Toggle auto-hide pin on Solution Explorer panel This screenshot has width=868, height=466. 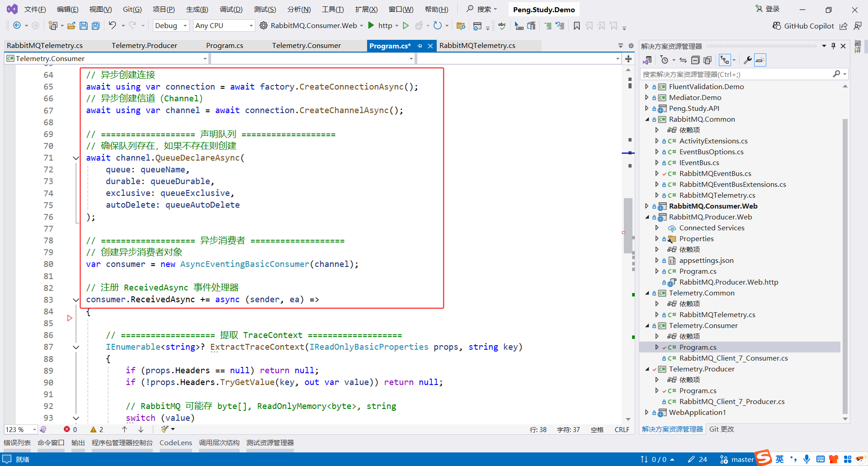click(x=834, y=46)
